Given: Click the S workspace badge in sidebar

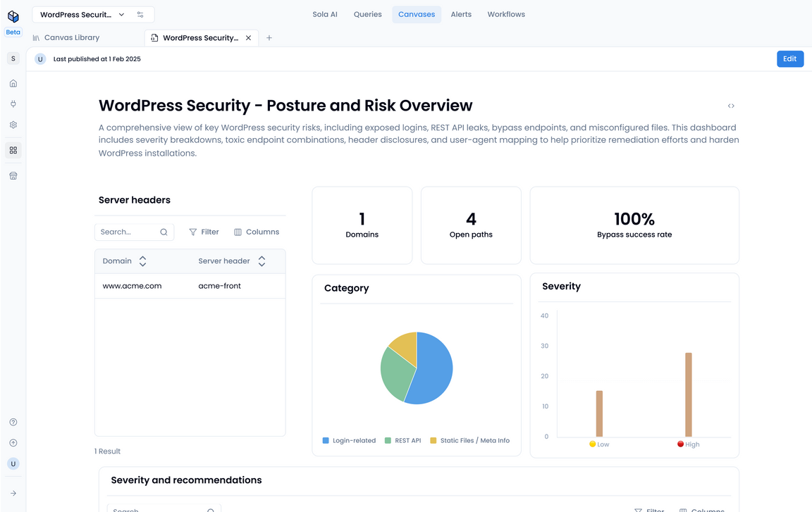Looking at the screenshot, I should 13,58.
